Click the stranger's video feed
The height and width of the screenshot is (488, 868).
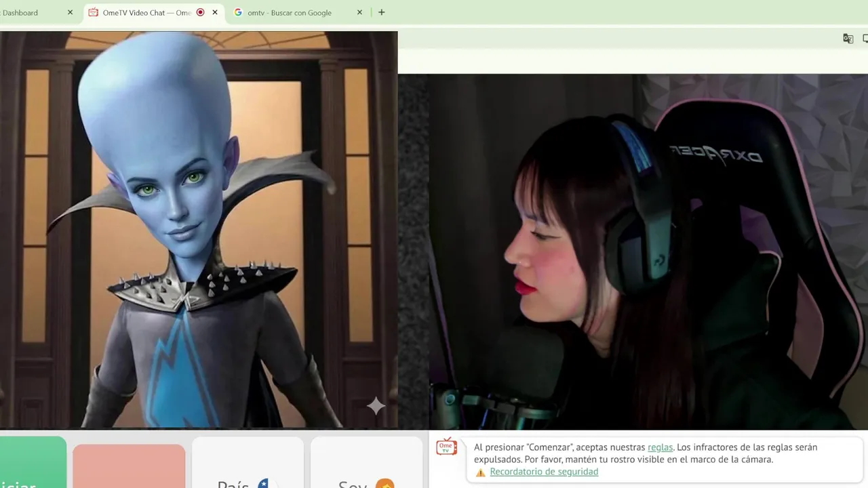[199, 230]
